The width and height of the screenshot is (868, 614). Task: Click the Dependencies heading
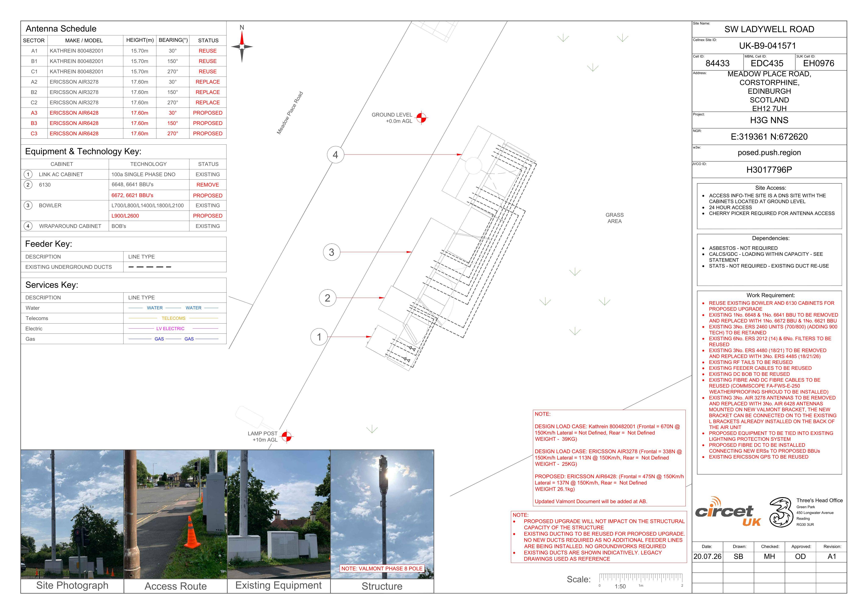pos(771,238)
